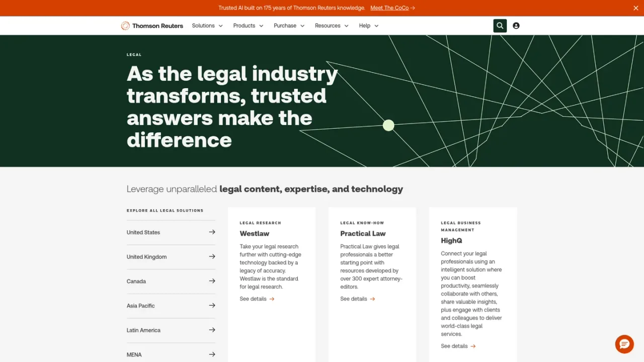This screenshot has height=362, width=644.
Task: Click the arrow beside Latin America
Action: tap(212, 330)
